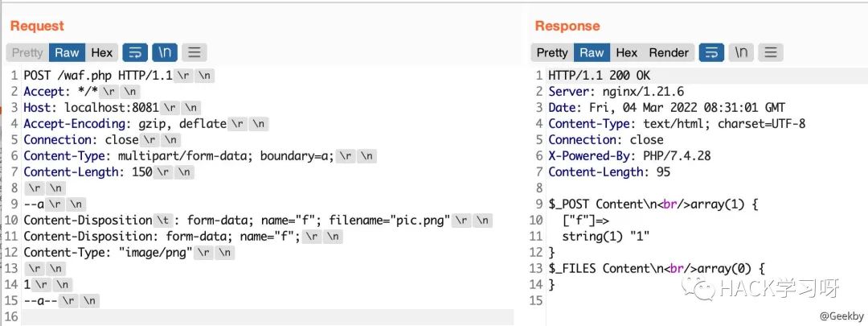The image size is (868, 326).
Task: Click the Response panel heading
Action: (567, 26)
